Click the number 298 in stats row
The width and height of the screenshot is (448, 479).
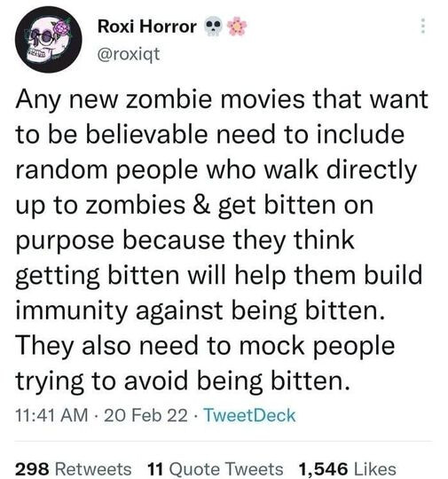click(x=32, y=469)
